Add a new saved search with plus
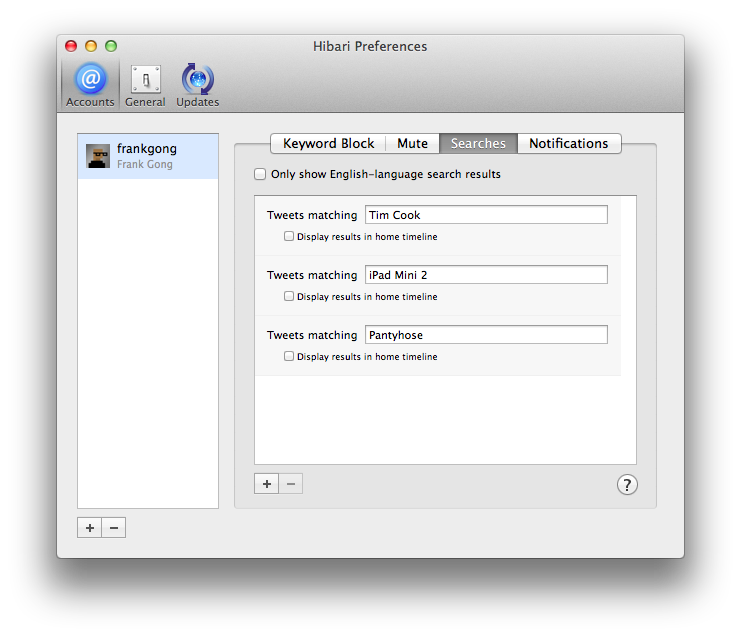 click(x=267, y=484)
